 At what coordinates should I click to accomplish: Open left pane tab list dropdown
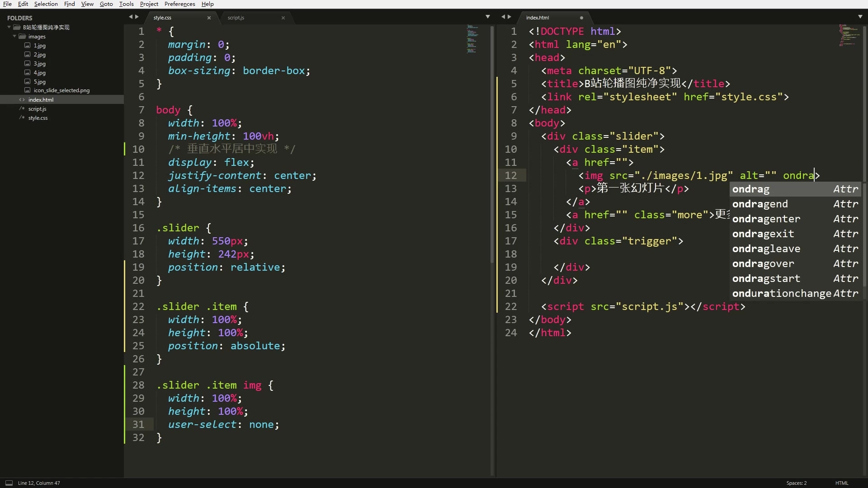pyautogui.click(x=488, y=17)
